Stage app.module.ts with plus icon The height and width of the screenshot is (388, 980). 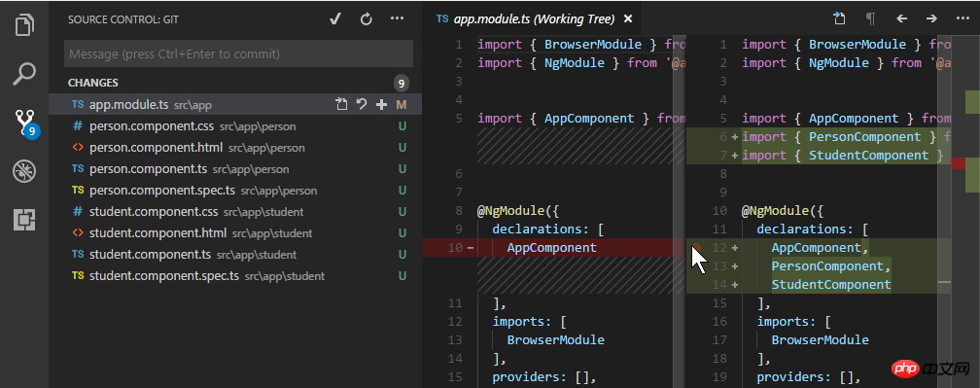381,104
